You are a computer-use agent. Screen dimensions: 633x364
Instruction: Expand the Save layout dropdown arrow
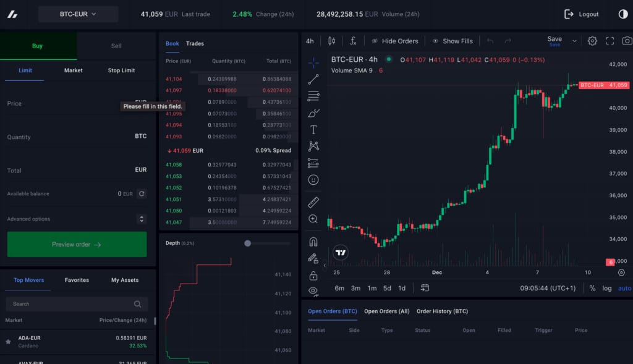click(x=574, y=41)
